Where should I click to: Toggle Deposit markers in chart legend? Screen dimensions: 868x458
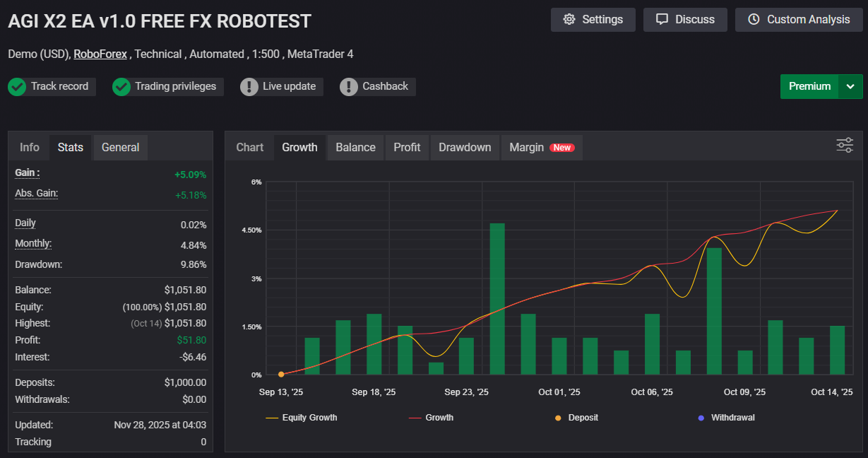click(x=576, y=418)
